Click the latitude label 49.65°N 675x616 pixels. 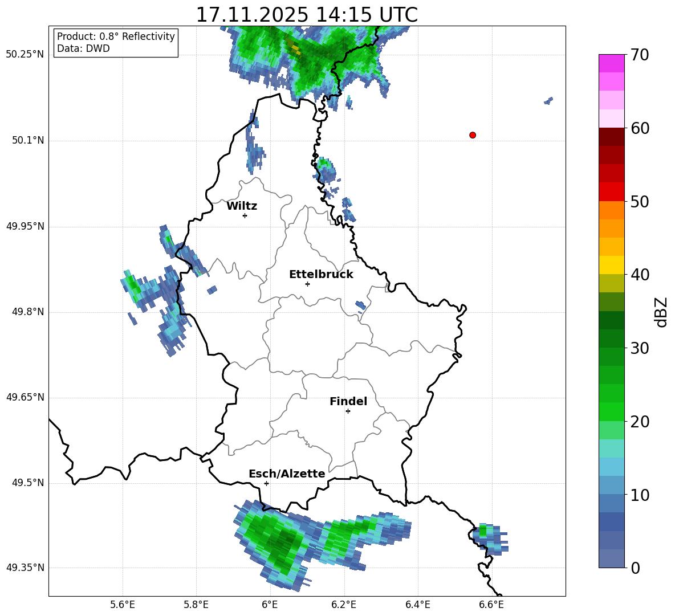tap(25, 397)
